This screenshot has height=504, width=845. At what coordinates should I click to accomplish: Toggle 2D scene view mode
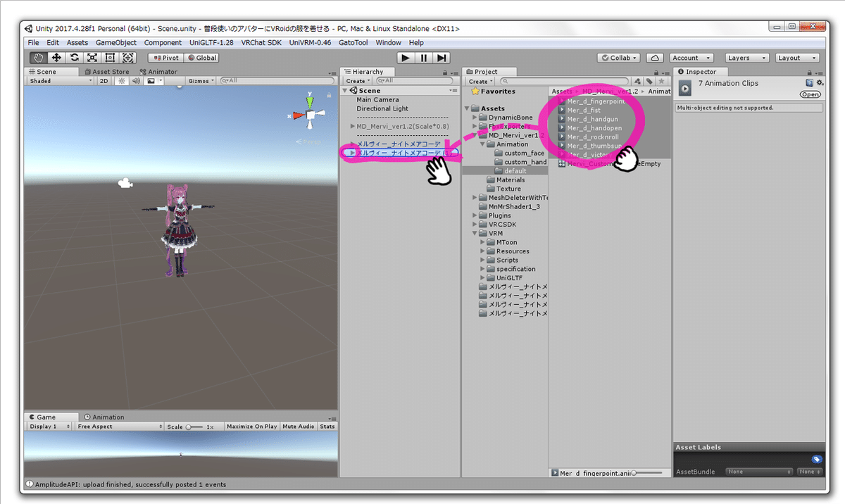pos(104,81)
